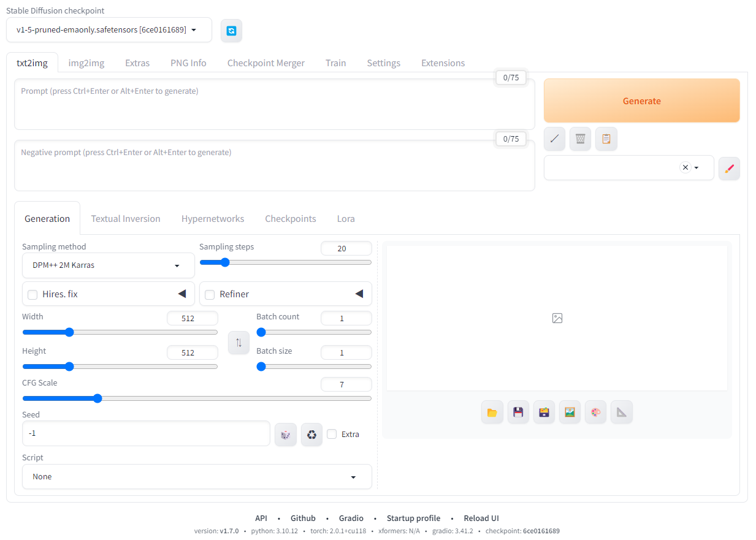Enable the Refiner checkbox
Screen dimensions: 756x540
(x=210, y=295)
